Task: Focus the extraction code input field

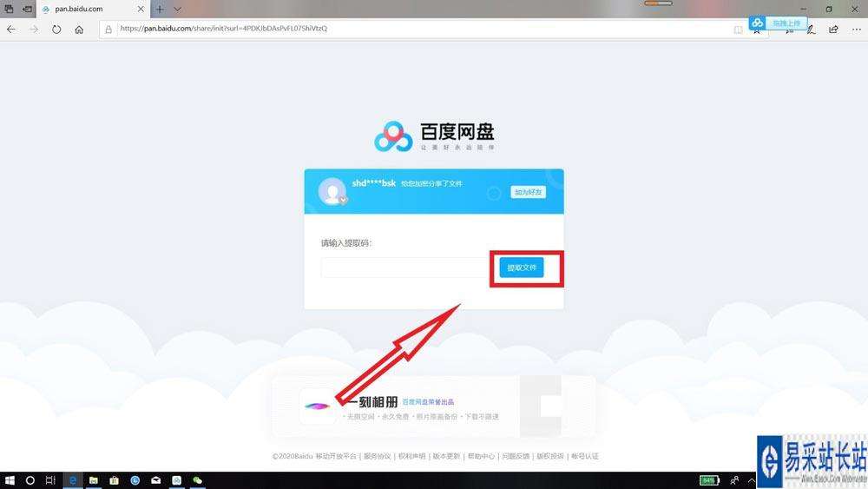Action: [x=404, y=268]
